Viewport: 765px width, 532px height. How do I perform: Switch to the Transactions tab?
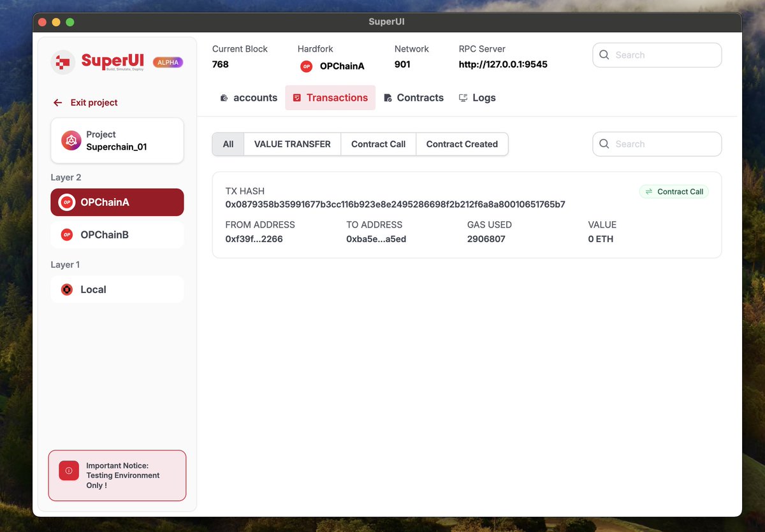(x=330, y=97)
